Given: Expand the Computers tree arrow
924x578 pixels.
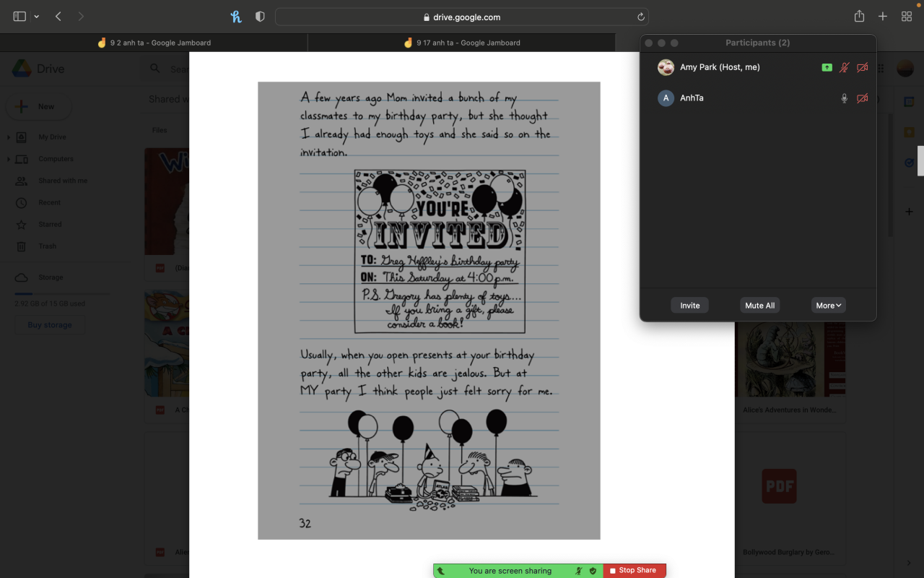Looking at the screenshot, I should tap(9, 159).
